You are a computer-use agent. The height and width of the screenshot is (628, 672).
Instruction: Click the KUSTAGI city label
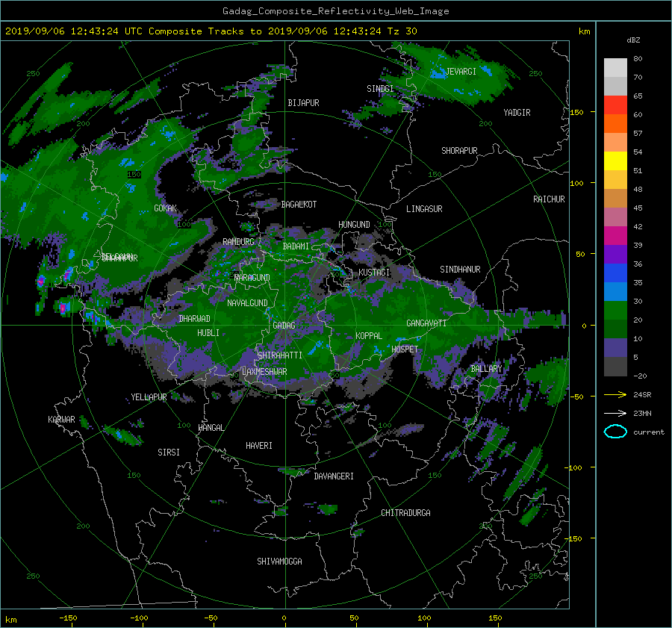pyautogui.click(x=374, y=273)
